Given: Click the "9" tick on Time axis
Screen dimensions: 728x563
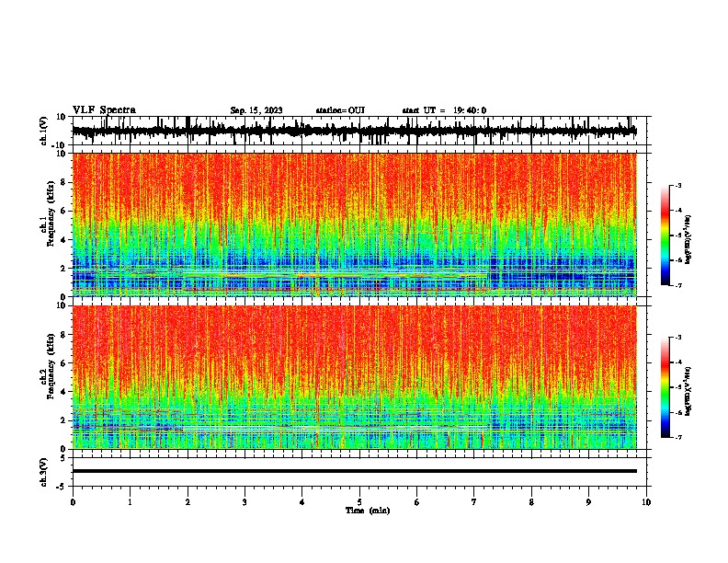Looking at the screenshot, I should (588, 502).
